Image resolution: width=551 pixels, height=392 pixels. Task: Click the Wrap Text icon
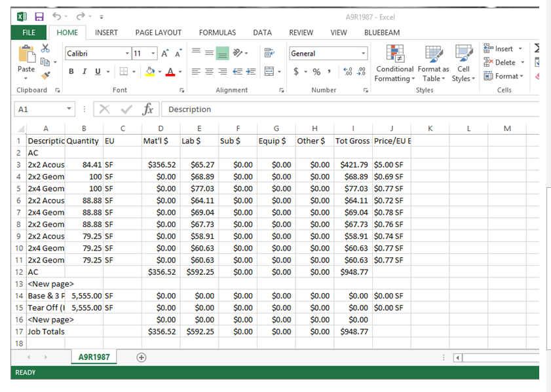point(269,53)
